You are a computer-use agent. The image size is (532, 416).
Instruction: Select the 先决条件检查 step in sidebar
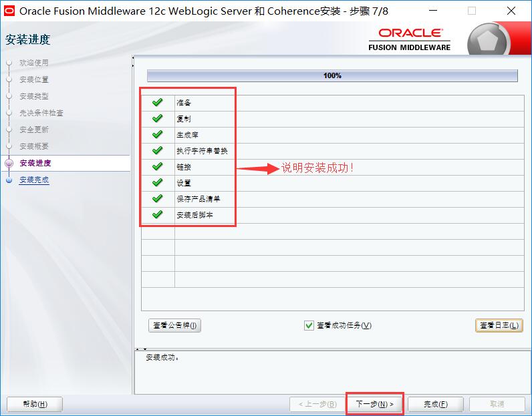[x=41, y=113]
